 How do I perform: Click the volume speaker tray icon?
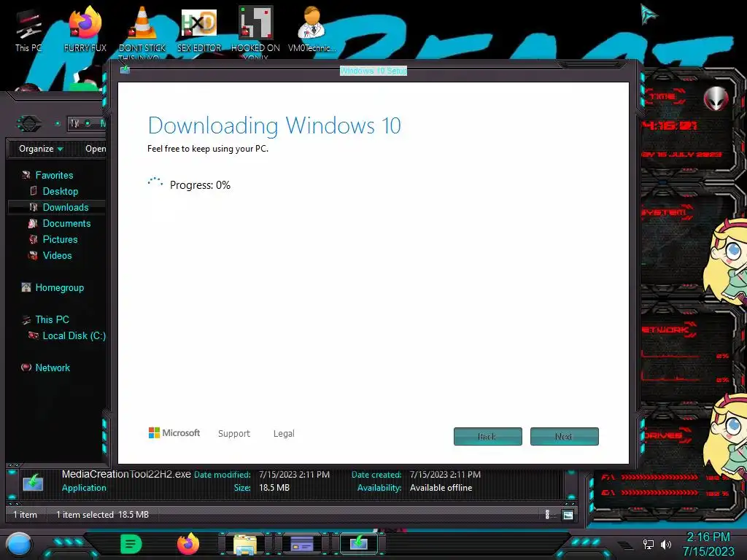pos(665,544)
